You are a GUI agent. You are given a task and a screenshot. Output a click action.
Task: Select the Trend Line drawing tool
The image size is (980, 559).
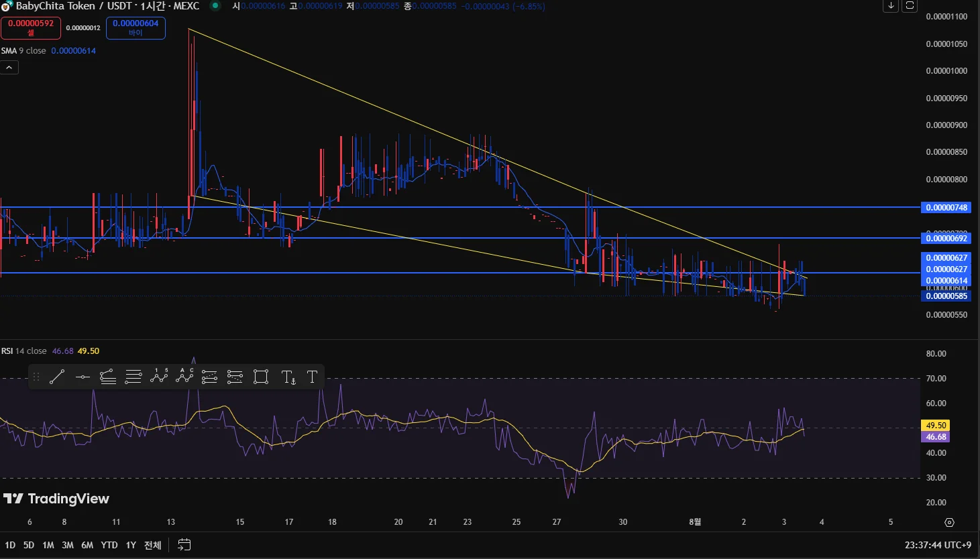(x=57, y=377)
